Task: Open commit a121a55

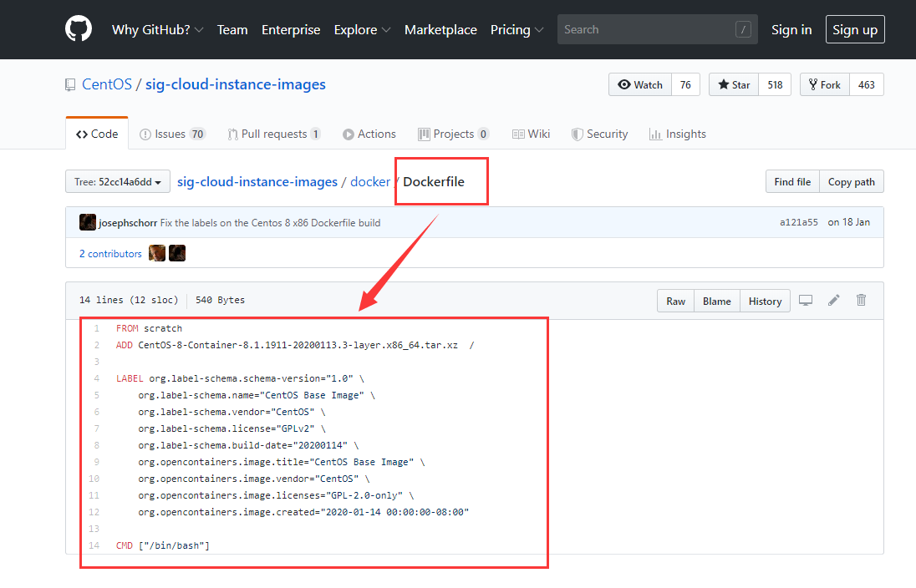Action: tap(799, 222)
